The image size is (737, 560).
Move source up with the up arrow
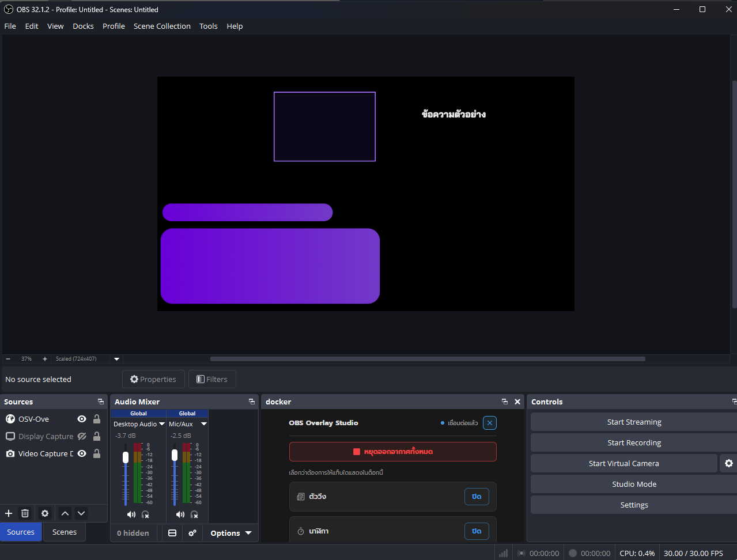tap(65, 513)
